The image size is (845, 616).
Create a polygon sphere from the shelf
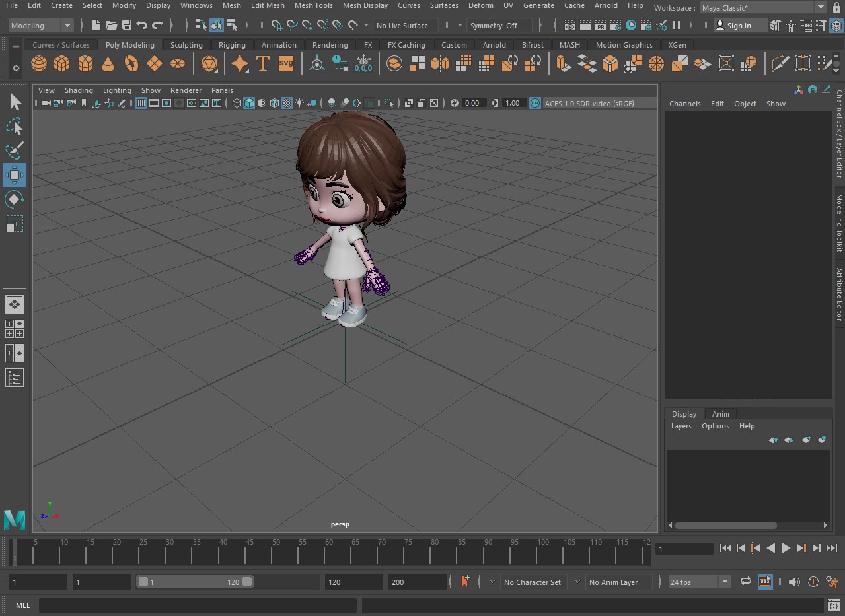39,64
